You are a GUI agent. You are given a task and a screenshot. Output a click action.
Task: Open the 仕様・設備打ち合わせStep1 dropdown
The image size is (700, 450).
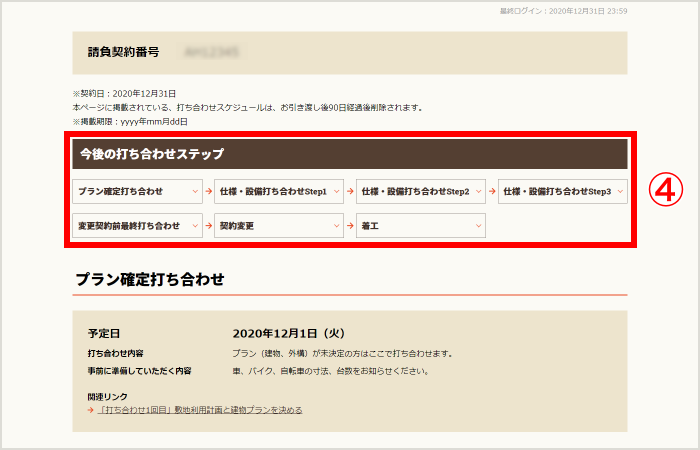coord(279,192)
